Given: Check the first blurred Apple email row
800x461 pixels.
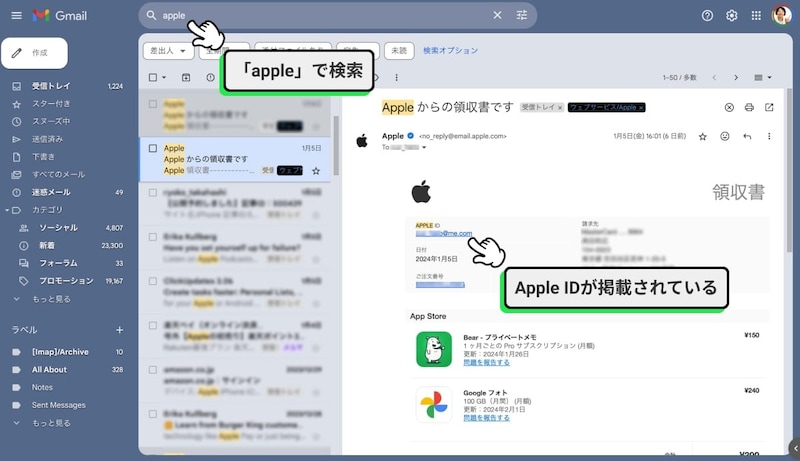Looking at the screenshot, I should click(x=153, y=104).
